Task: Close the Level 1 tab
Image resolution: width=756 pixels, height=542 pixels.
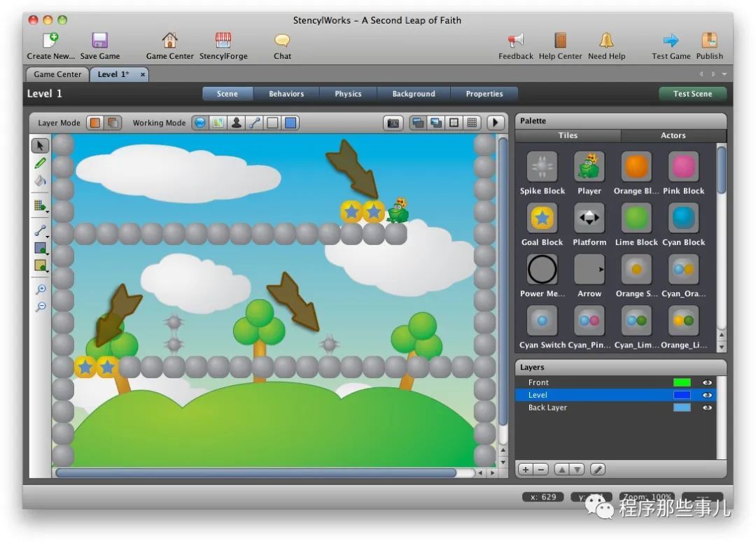Action: point(143,74)
